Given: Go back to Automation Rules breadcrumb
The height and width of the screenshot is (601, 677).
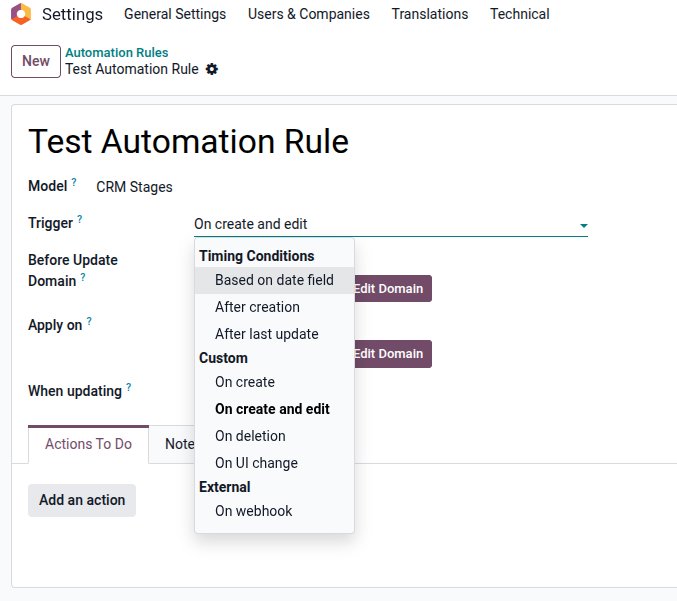Looking at the screenshot, I should pos(116,53).
